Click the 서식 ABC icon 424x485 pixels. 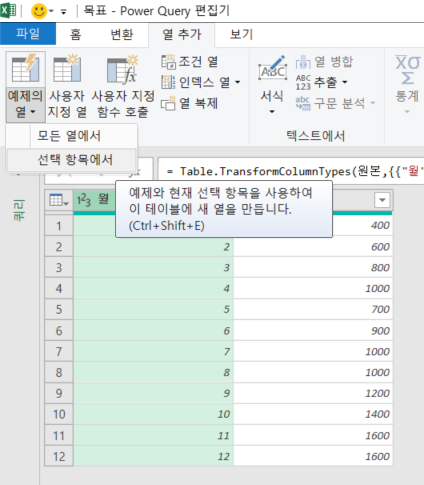[x=273, y=68]
